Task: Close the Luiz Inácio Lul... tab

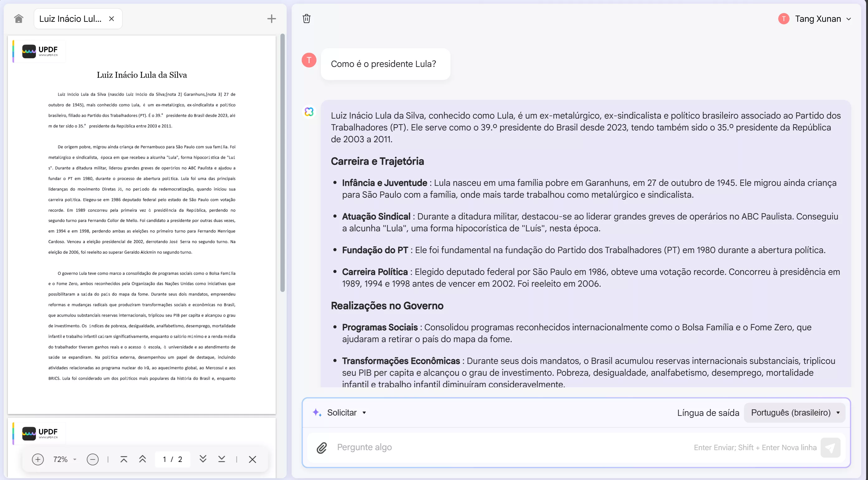Action: click(x=112, y=19)
